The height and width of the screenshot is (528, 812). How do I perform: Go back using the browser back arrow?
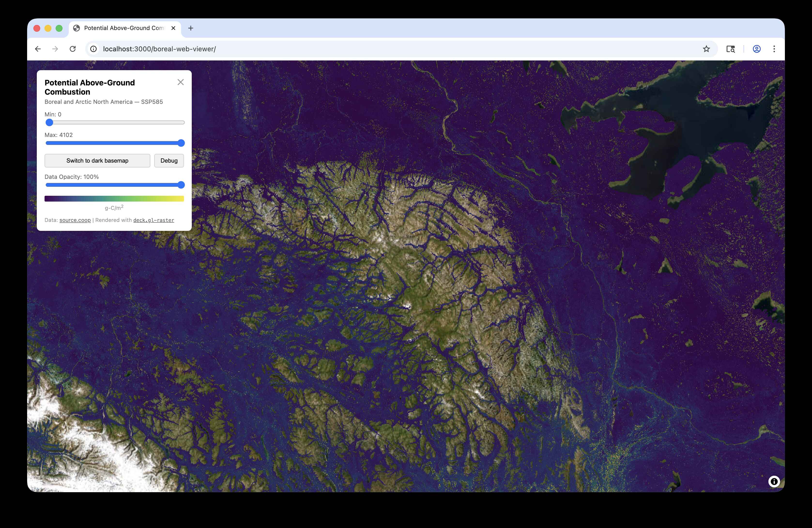tap(38, 49)
